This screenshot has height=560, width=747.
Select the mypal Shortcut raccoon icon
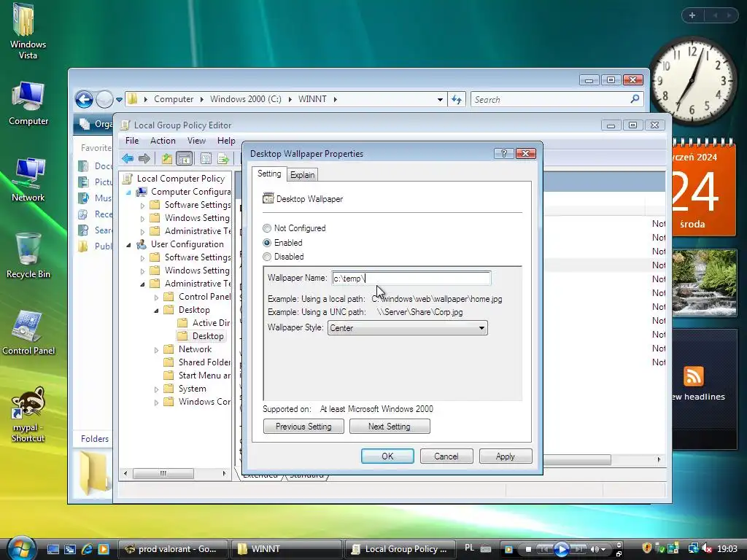coord(28,414)
